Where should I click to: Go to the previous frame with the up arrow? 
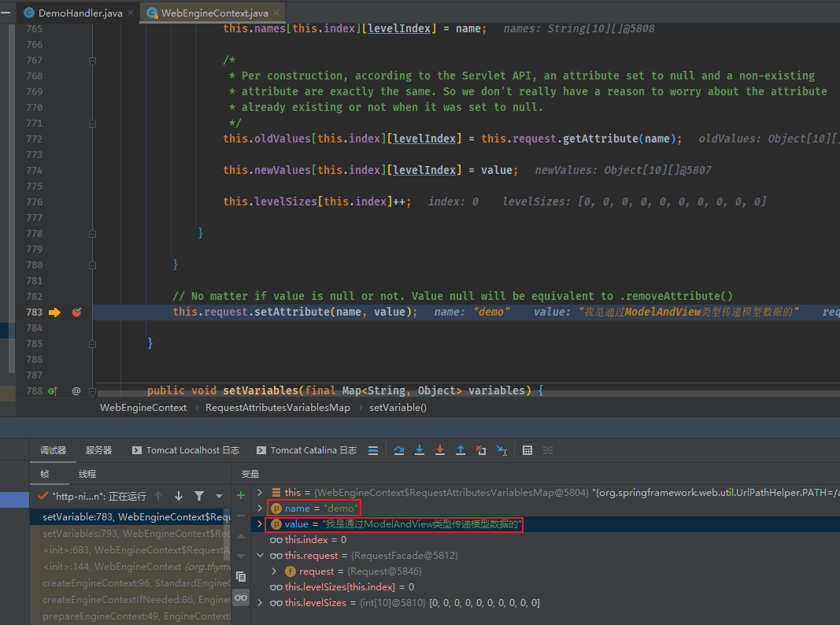click(x=158, y=496)
